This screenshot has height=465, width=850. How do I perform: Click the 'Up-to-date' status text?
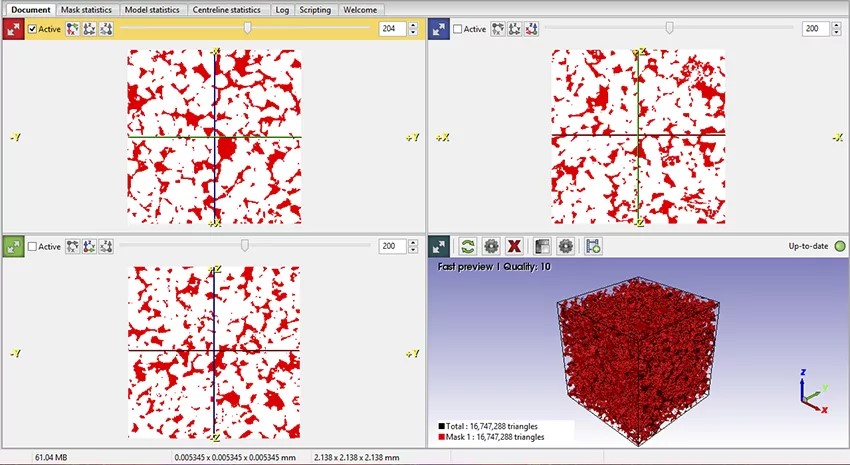click(x=808, y=246)
